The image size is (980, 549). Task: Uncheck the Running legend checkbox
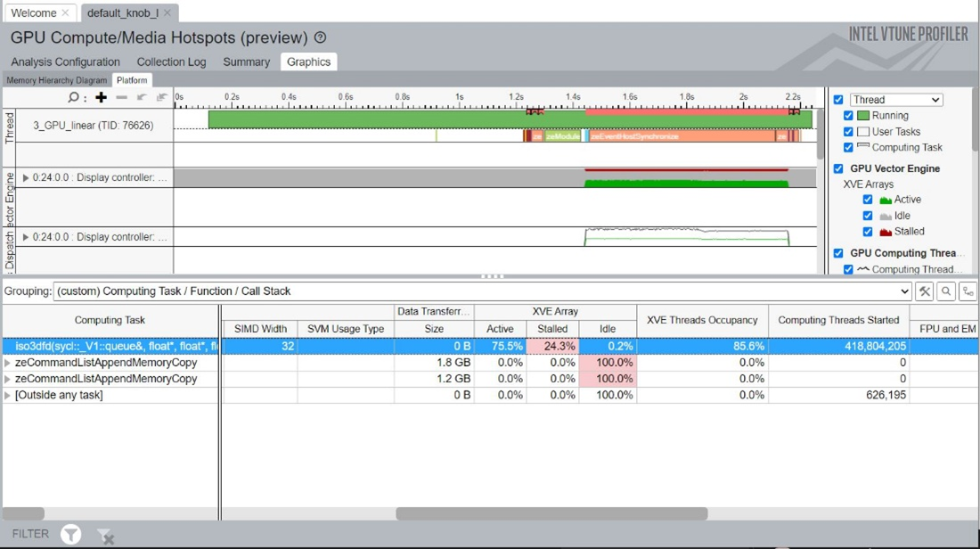click(x=848, y=116)
